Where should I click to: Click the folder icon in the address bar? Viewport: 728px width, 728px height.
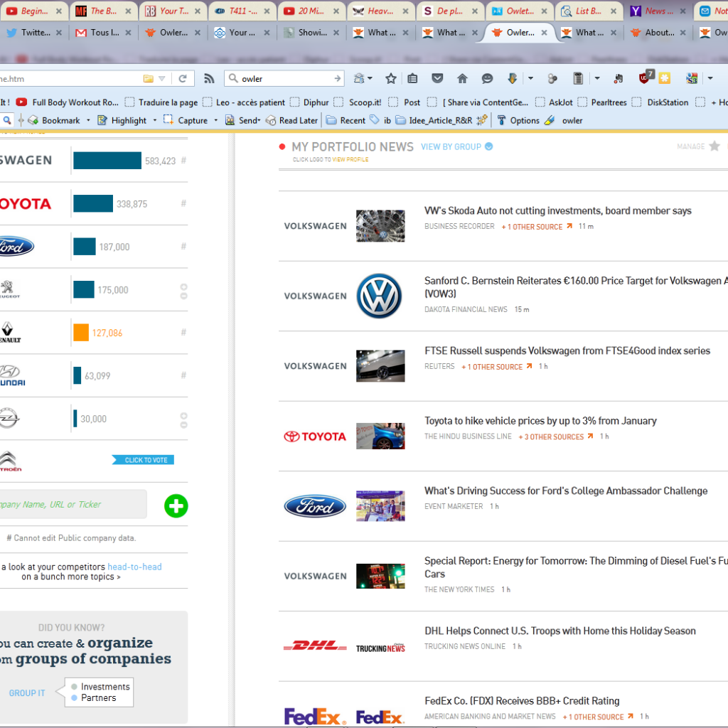tap(148, 78)
